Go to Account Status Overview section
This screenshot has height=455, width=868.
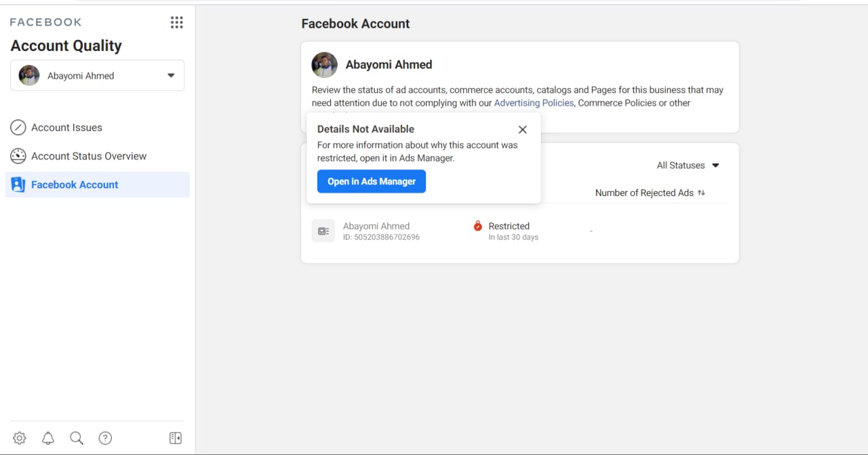point(98,156)
